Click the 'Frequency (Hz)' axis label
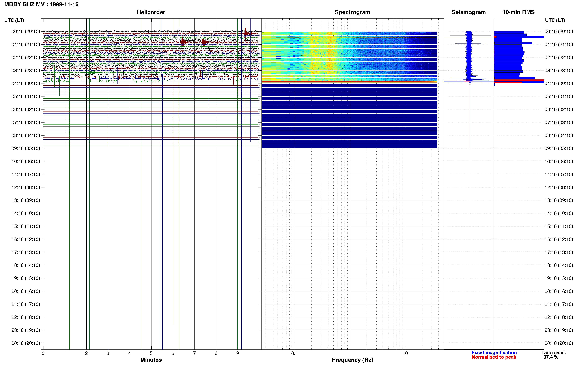Screen dimensions: 588x368 [x=352, y=360]
